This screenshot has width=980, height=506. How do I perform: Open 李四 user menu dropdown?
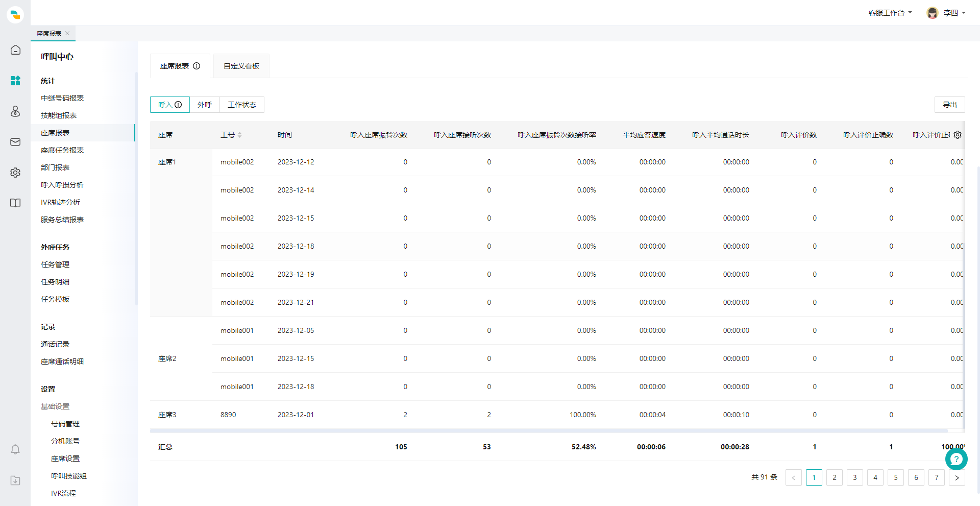tap(954, 13)
